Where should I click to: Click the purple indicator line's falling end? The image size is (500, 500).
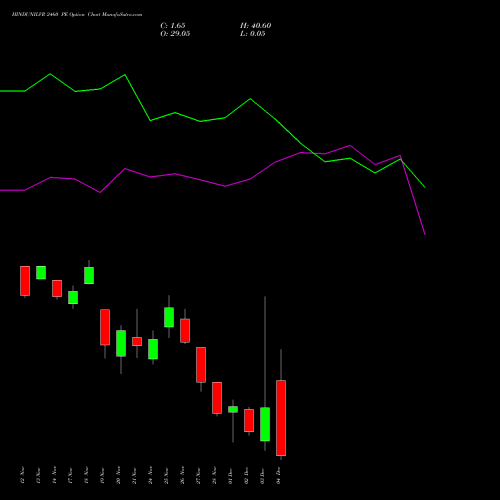point(425,234)
